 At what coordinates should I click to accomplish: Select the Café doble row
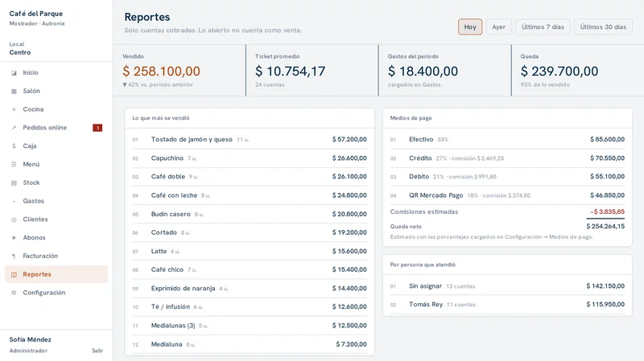pos(250,177)
